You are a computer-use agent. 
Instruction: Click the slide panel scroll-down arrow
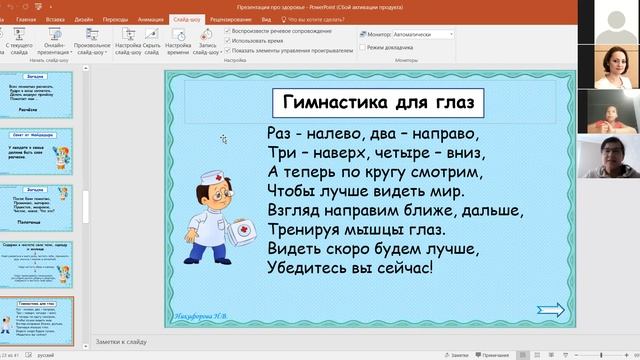85,346
